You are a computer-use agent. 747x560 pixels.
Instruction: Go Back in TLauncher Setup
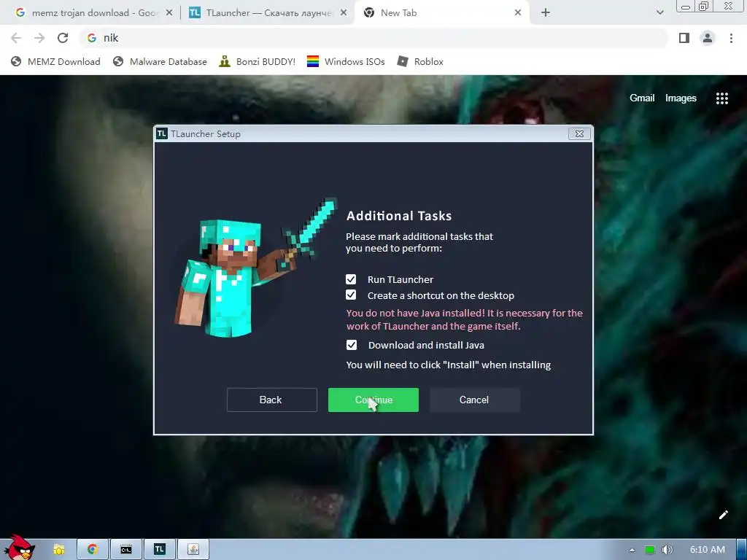(271, 400)
